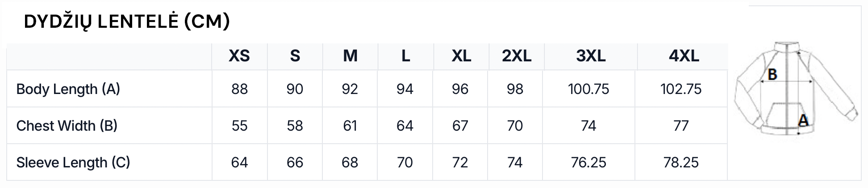Viewport: 868px width, 188px height.
Task: Select the 2XL size column header
Action: click(517, 56)
